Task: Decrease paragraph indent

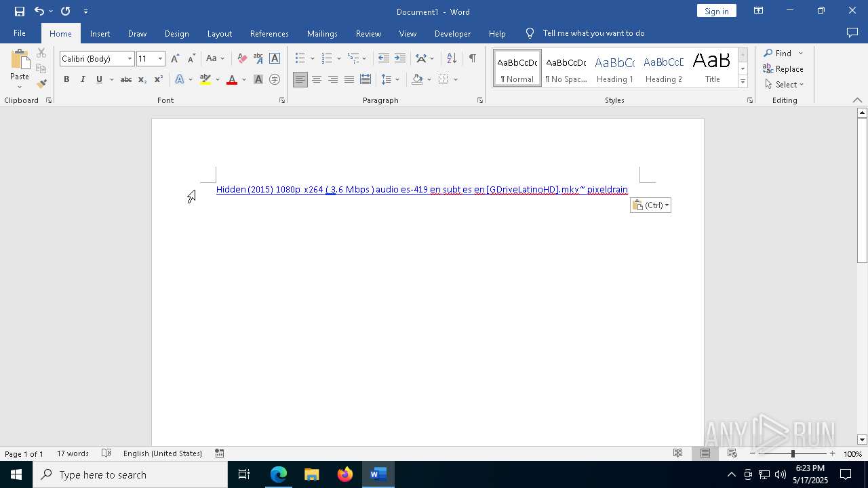Action: coord(384,59)
